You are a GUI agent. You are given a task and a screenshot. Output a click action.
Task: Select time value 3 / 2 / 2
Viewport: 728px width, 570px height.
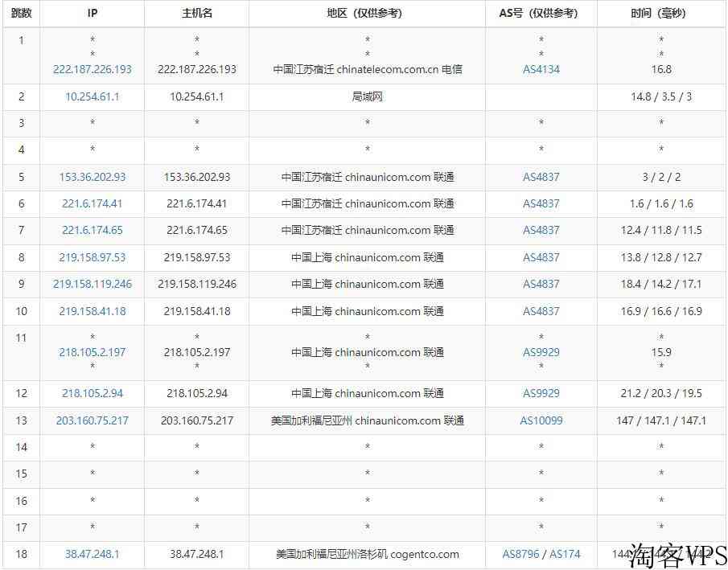661,178
